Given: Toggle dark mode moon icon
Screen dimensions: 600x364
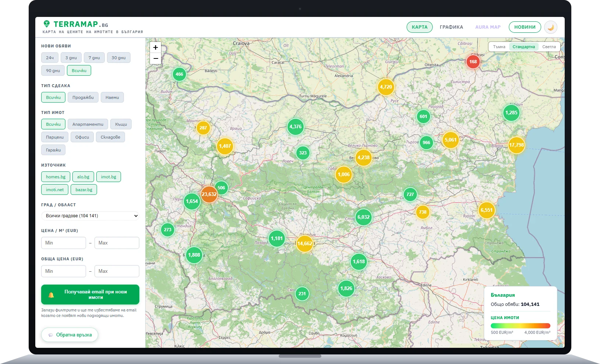Looking at the screenshot, I should (x=551, y=27).
